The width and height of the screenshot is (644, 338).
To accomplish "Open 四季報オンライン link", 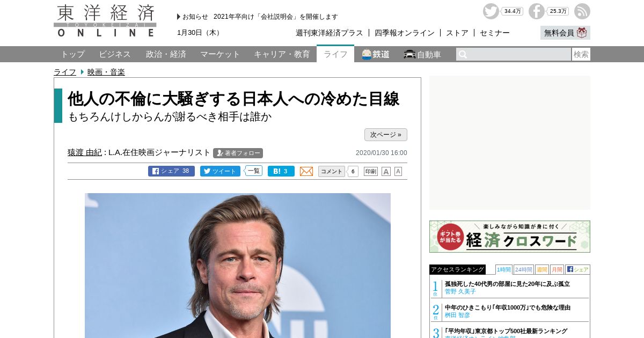I will [x=405, y=33].
